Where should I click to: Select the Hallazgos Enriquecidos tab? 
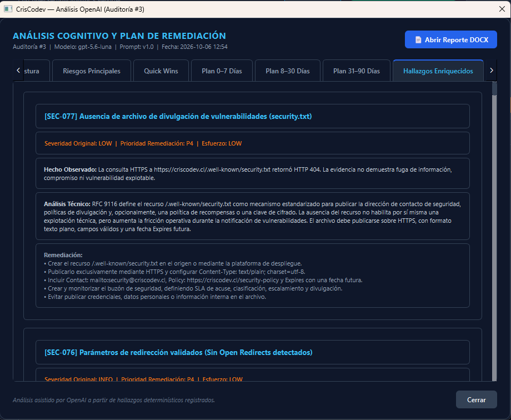[438, 71]
